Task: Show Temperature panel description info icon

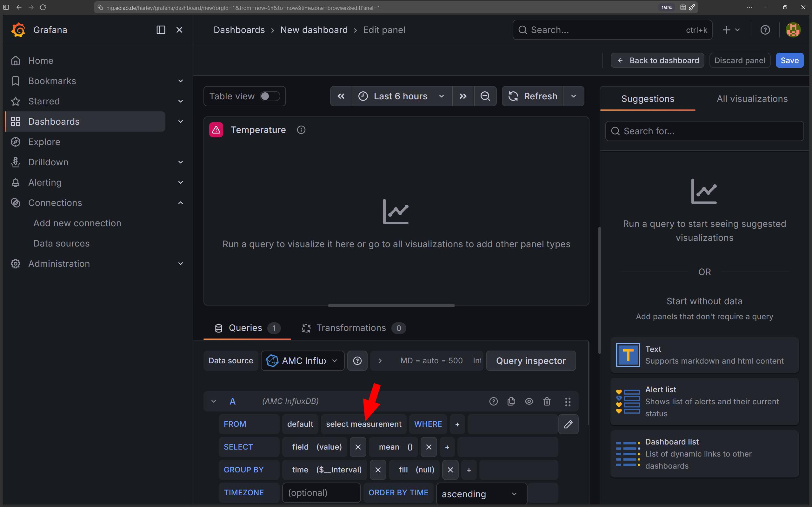Action: click(x=301, y=130)
